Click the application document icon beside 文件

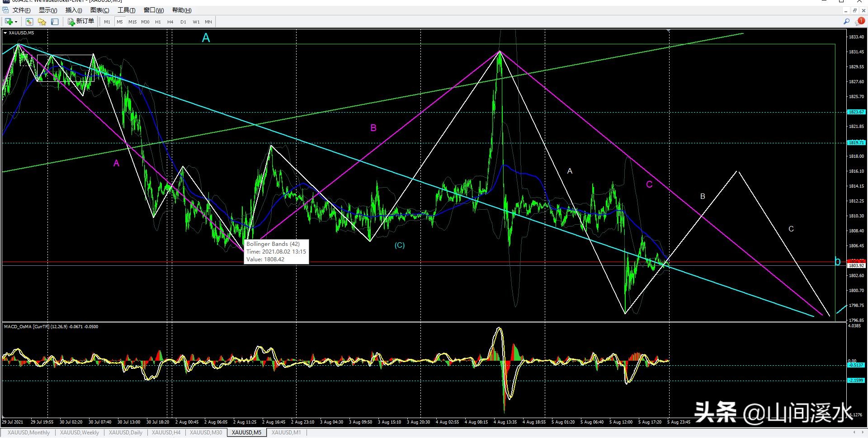tap(5, 10)
